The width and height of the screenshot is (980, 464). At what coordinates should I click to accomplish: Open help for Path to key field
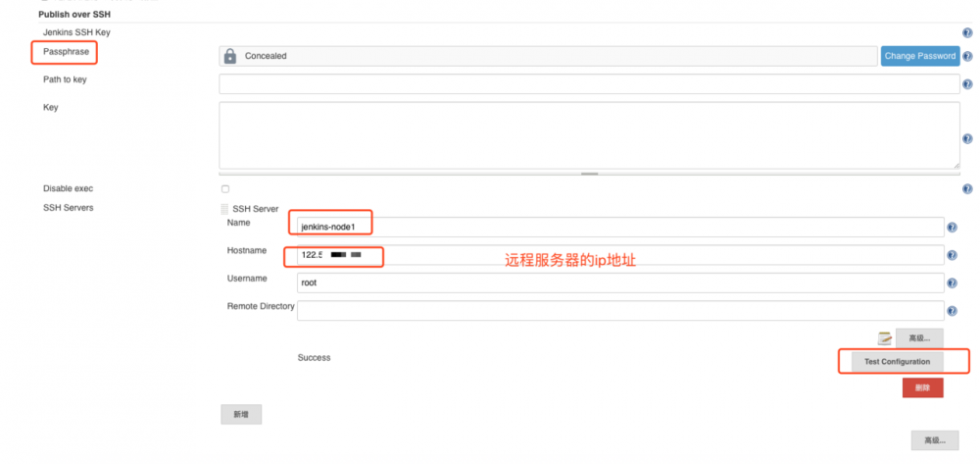[967, 83]
